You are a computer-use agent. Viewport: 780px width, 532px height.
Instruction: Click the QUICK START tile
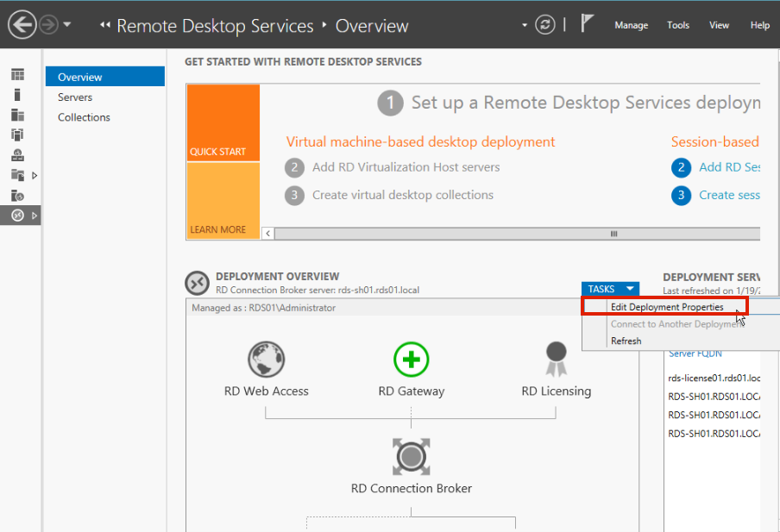(223, 123)
